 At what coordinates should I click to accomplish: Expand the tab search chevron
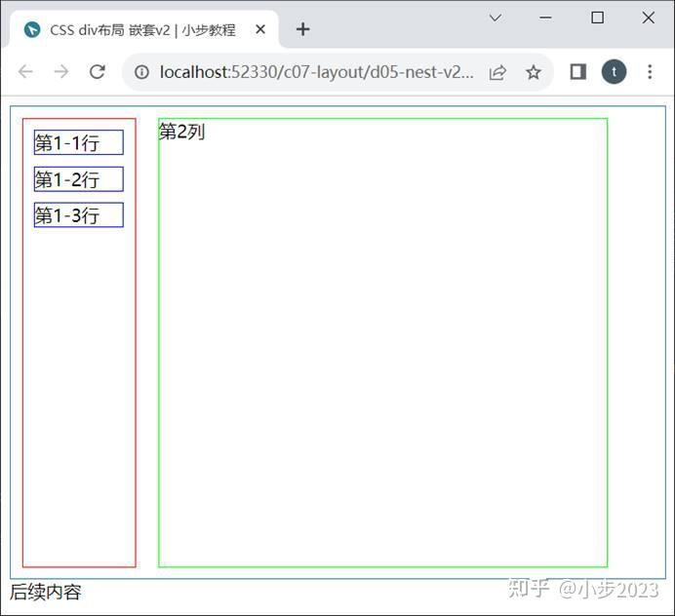(x=496, y=18)
